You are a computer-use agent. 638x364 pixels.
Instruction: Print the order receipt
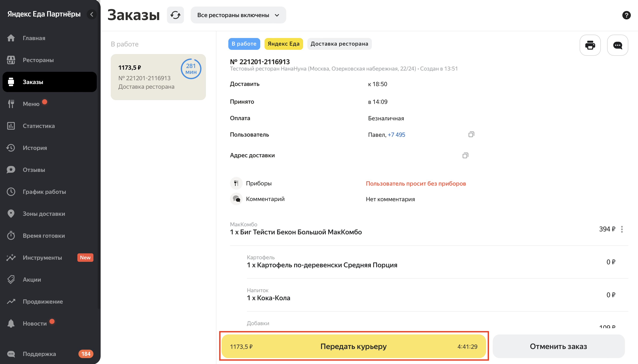point(590,45)
